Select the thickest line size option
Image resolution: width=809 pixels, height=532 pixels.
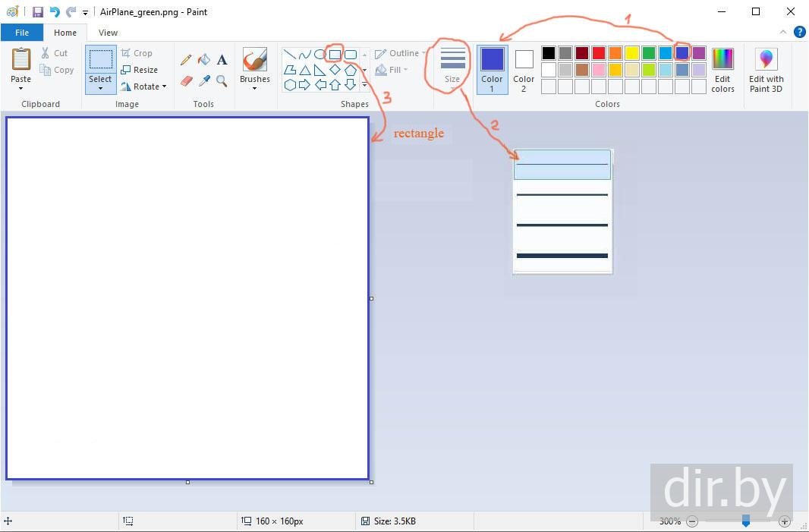(x=562, y=256)
